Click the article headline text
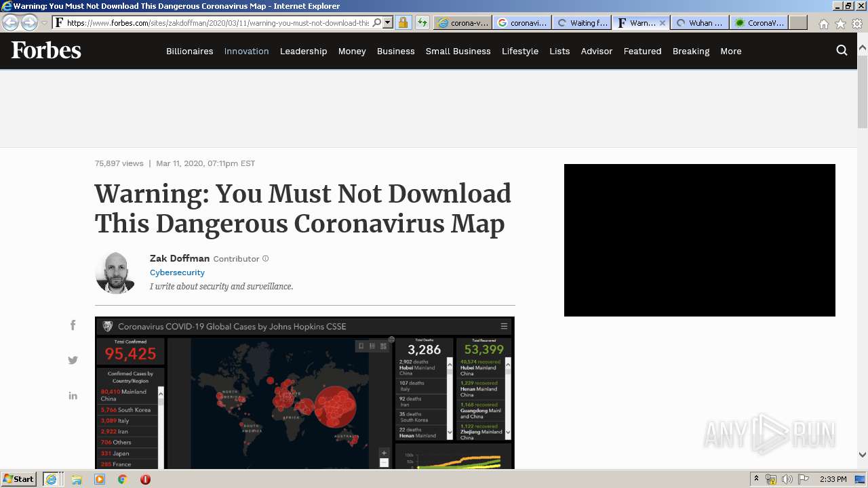 303,209
